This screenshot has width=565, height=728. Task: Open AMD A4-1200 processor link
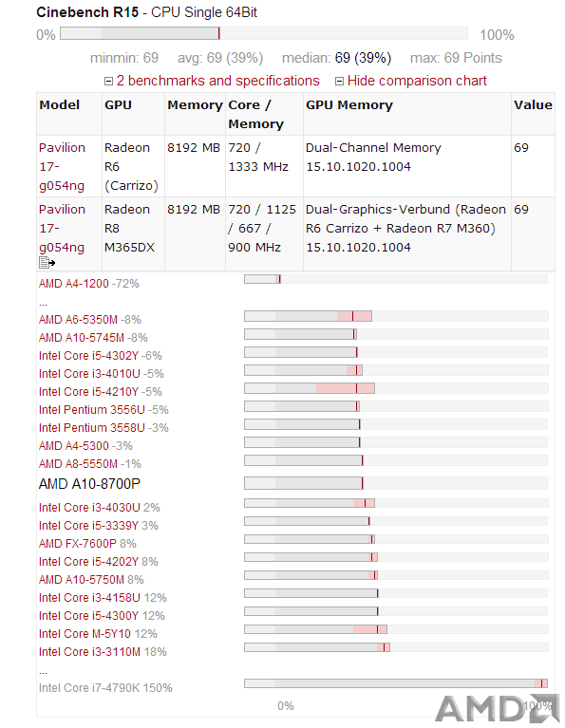tap(73, 283)
